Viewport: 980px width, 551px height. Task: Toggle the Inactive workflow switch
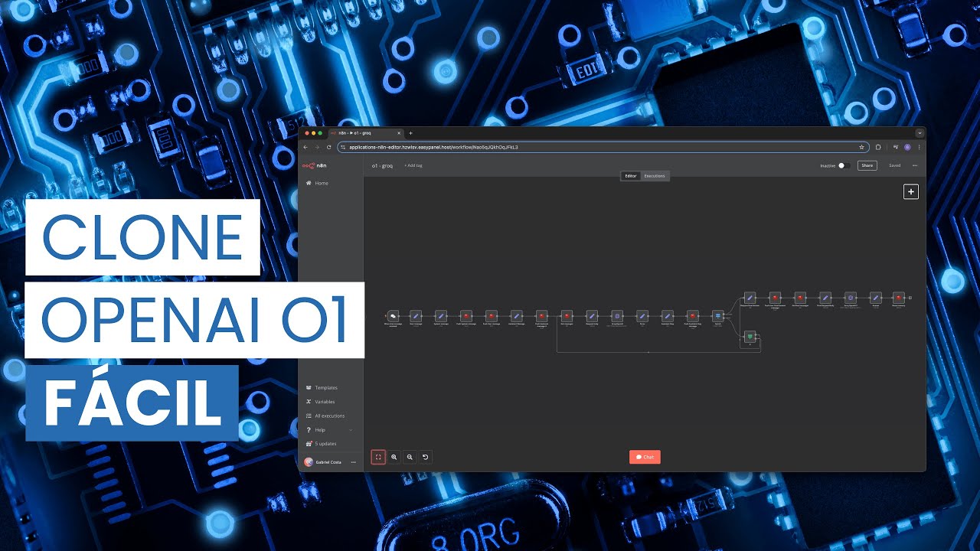pos(844,165)
